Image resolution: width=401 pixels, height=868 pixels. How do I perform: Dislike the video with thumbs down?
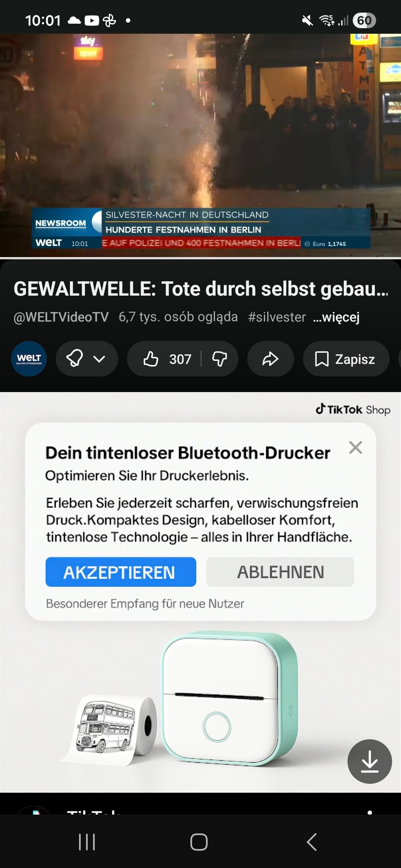click(x=219, y=359)
